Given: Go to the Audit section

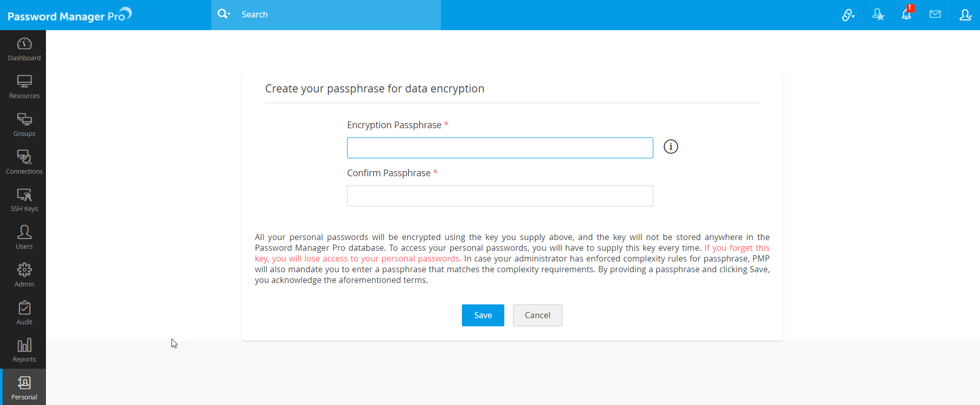Looking at the screenshot, I should [24, 313].
